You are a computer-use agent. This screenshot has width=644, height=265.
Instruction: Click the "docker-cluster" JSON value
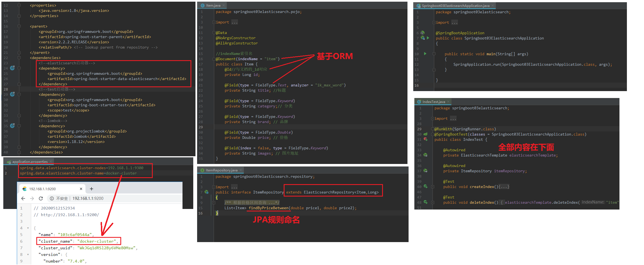(97, 241)
